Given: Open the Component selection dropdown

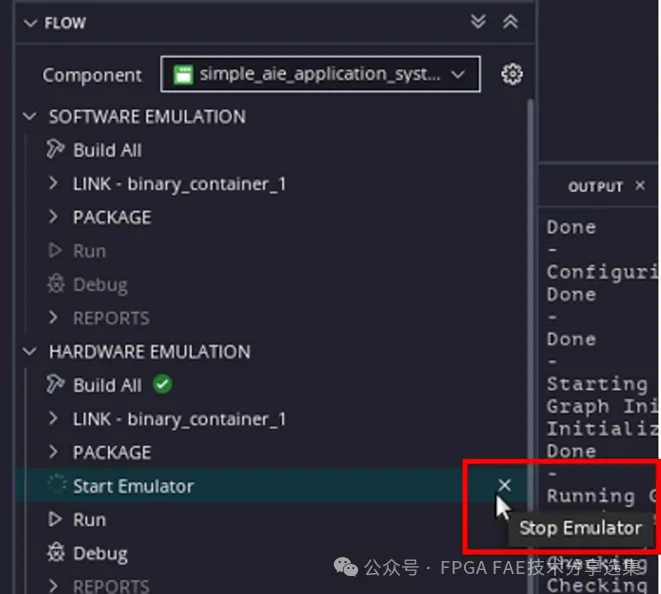Looking at the screenshot, I should [320, 74].
